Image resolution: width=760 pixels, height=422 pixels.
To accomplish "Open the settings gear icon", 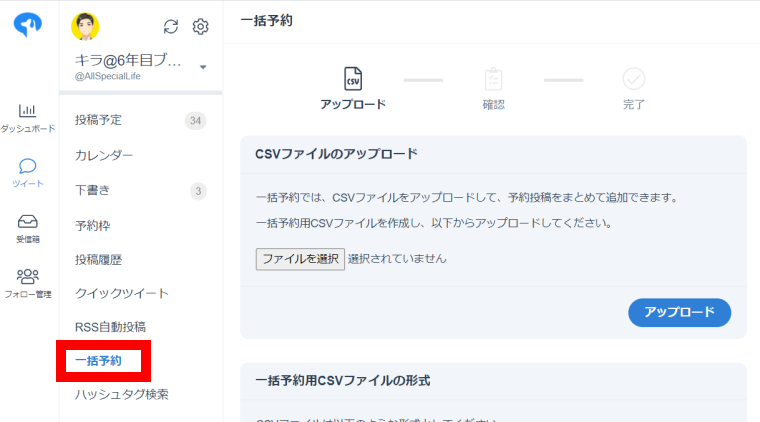I will (200, 27).
